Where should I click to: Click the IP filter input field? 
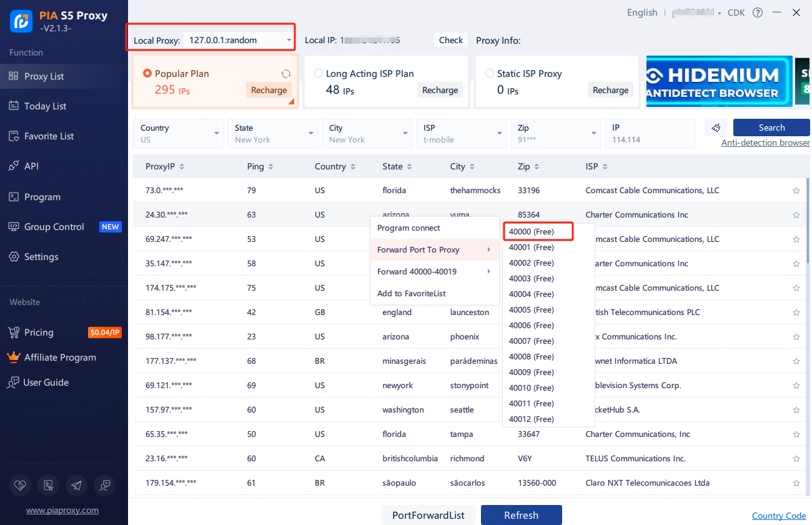point(650,133)
